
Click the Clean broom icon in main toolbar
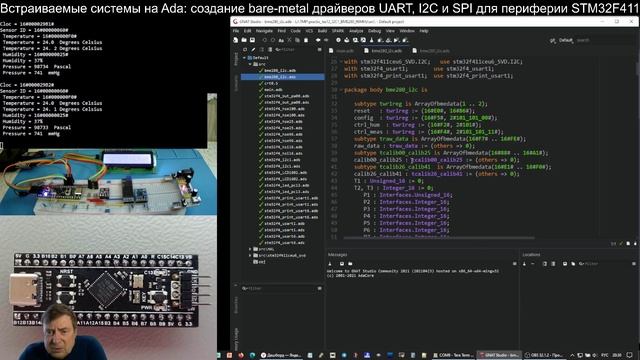tap(372, 40)
